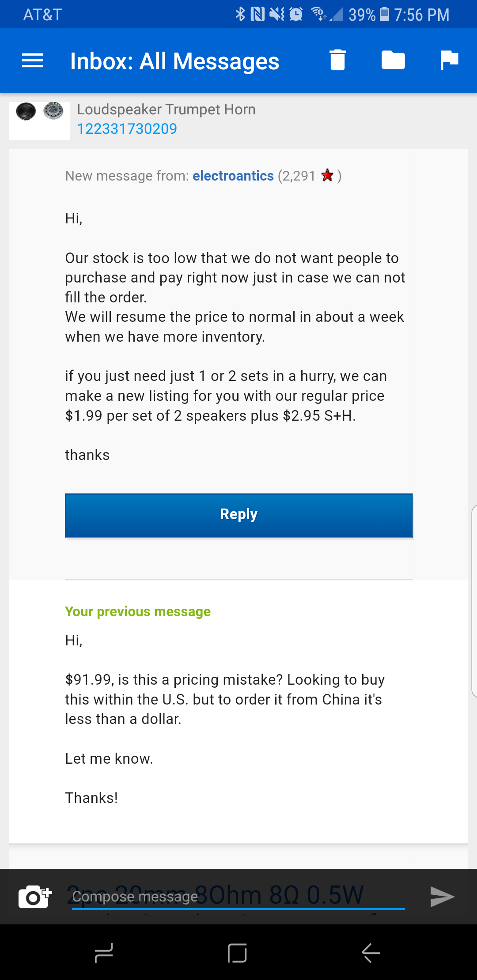Open electroantics seller profile

[x=233, y=176]
